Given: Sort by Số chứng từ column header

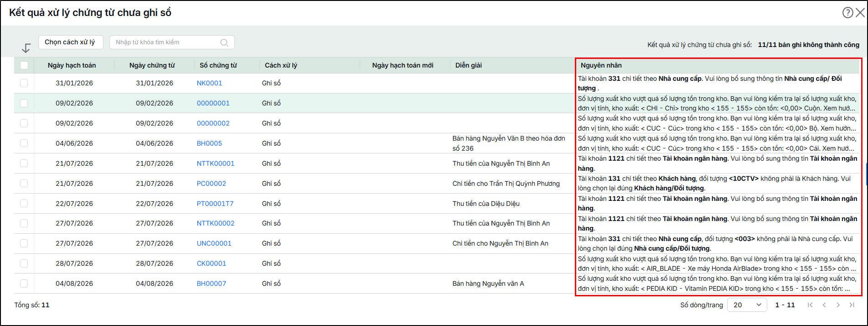Looking at the screenshot, I should (218, 65).
